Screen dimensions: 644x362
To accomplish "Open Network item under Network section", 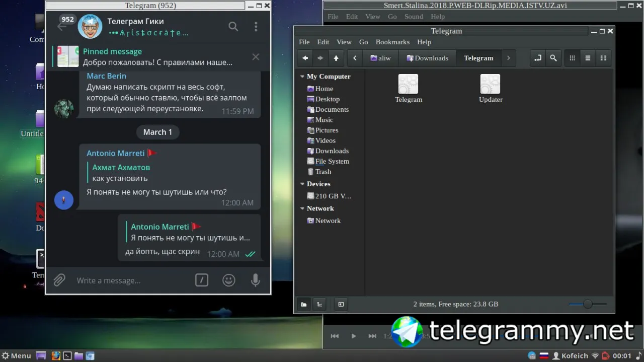I will [324, 221].
